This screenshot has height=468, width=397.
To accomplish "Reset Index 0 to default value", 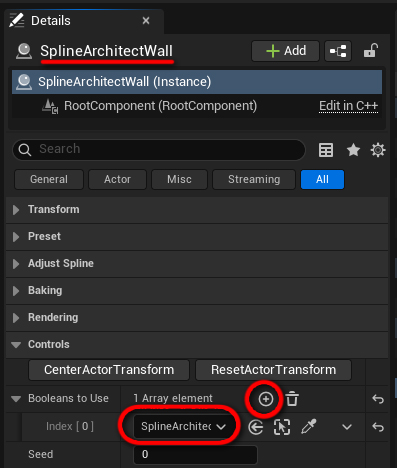I will 378,427.
